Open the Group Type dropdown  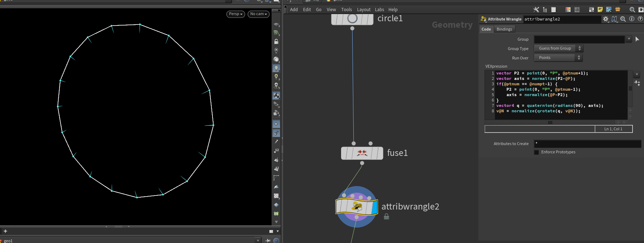[558, 48]
